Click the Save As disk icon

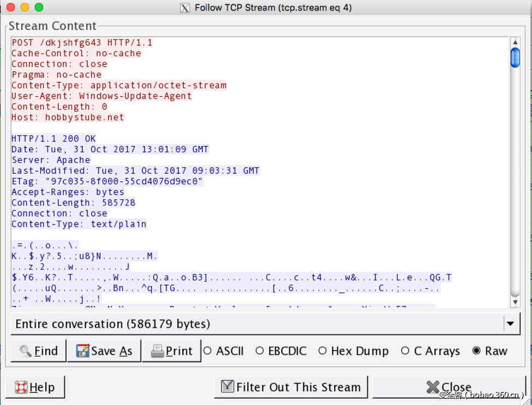82,351
